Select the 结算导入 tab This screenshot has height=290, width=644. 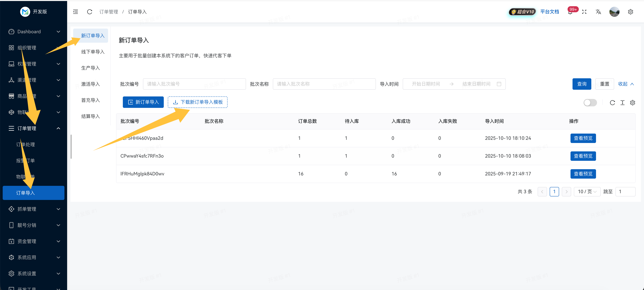tap(90, 116)
